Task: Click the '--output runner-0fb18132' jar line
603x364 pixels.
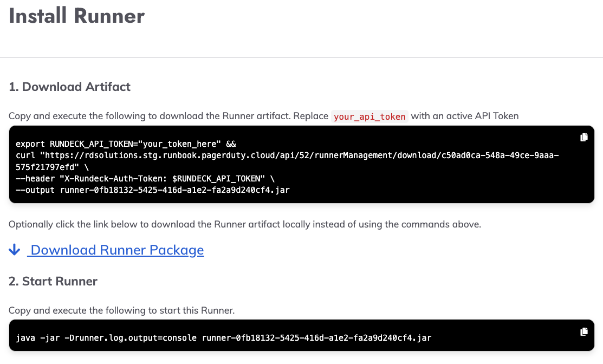Action: coord(153,190)
